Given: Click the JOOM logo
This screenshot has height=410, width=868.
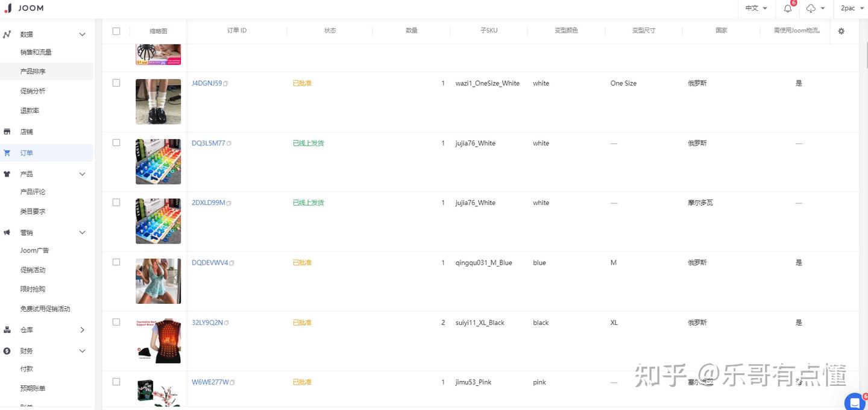Looking at the screenshot, I should coord(24,8).
